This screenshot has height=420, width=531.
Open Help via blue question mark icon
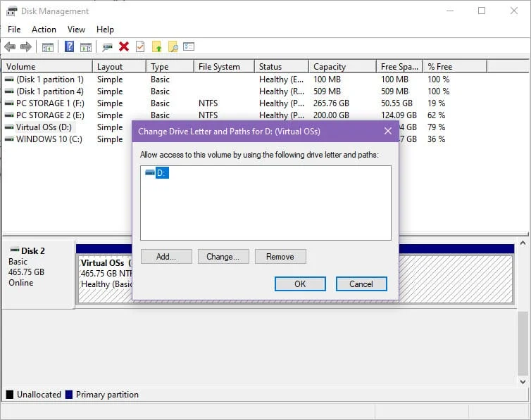pos(69,46)
